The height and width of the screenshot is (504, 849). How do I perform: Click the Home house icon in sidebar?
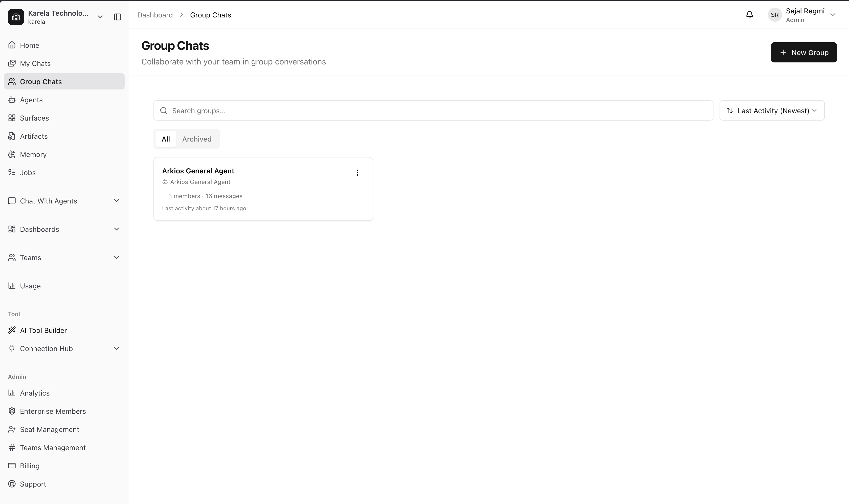pyautogui.click(x=12, y=45)
